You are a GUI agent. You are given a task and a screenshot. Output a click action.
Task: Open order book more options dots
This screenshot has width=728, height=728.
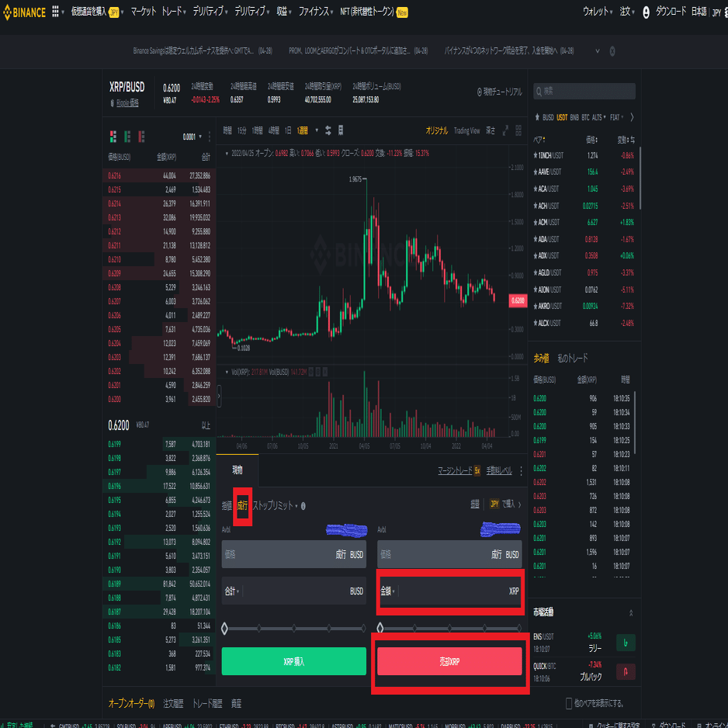(x=210, y=137)
